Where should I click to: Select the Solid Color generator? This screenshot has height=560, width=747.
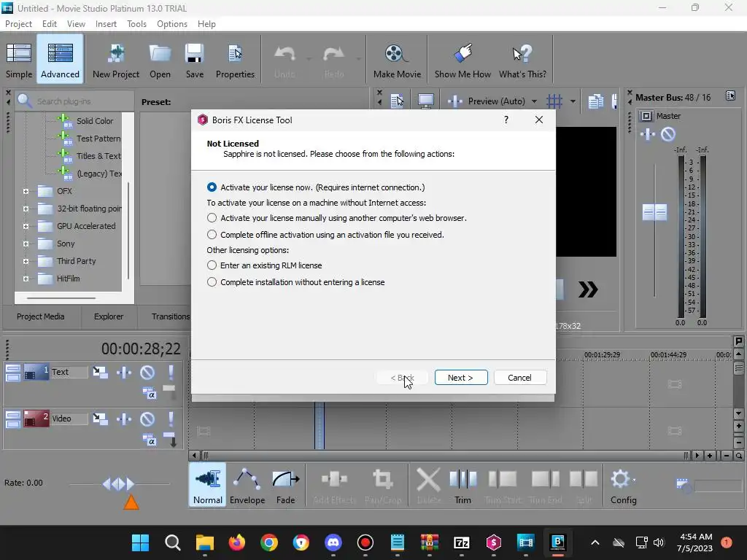click(95, 121)
